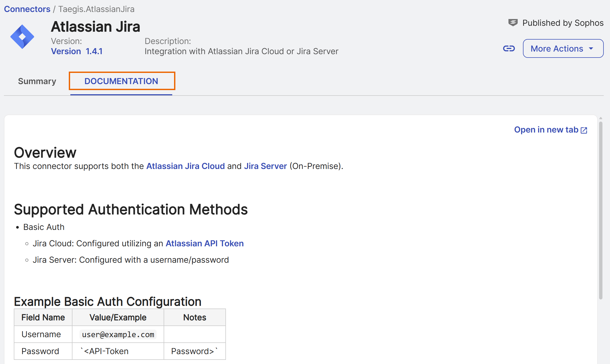
Task: Click the More Actions caret arrow
Action: (x=591, y=49)
